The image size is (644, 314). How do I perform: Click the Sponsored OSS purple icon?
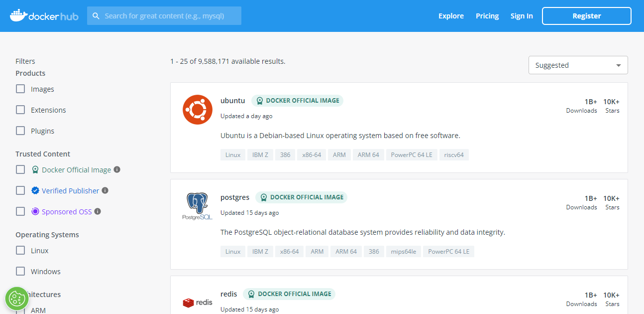pos(35,211)
